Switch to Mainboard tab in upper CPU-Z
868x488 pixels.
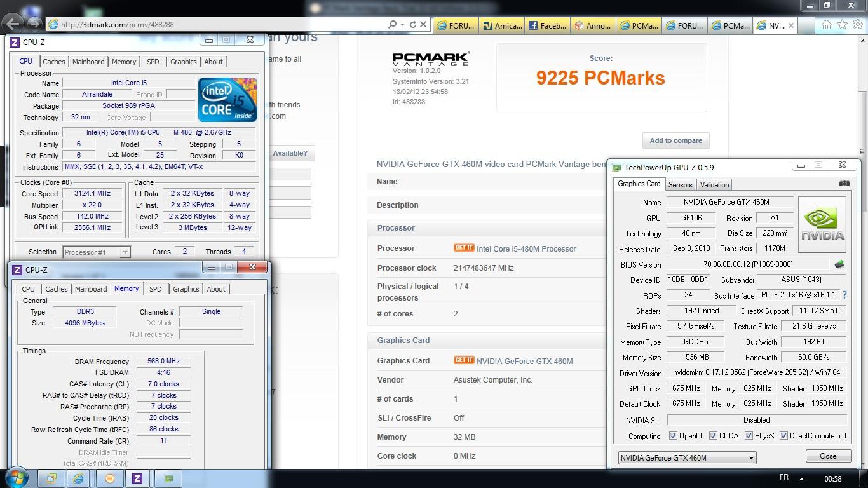point(88,62)
